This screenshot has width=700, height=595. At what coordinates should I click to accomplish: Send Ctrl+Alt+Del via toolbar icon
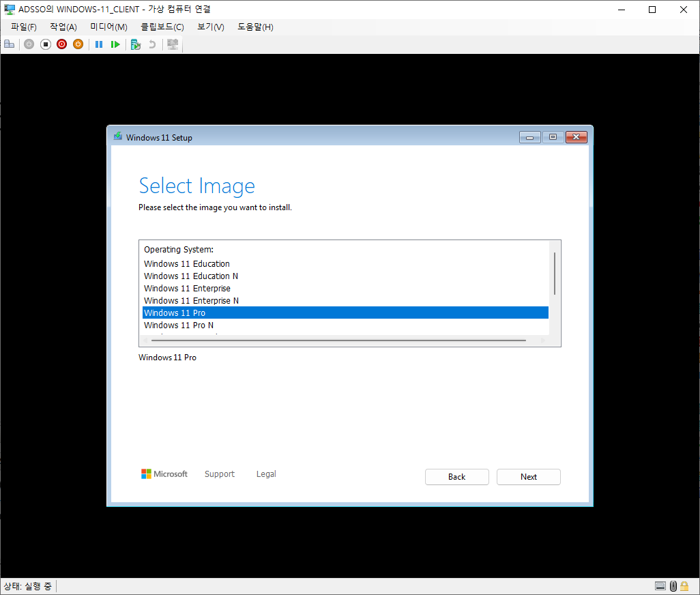(x=10, y=44)
